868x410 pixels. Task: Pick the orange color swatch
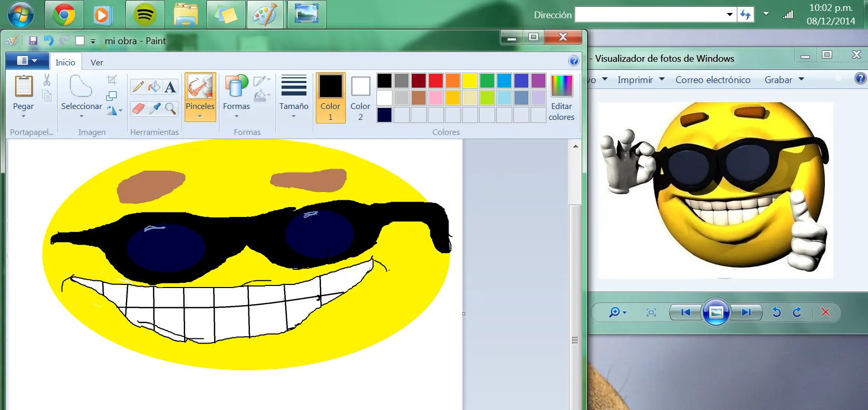[x=453, y=80]
